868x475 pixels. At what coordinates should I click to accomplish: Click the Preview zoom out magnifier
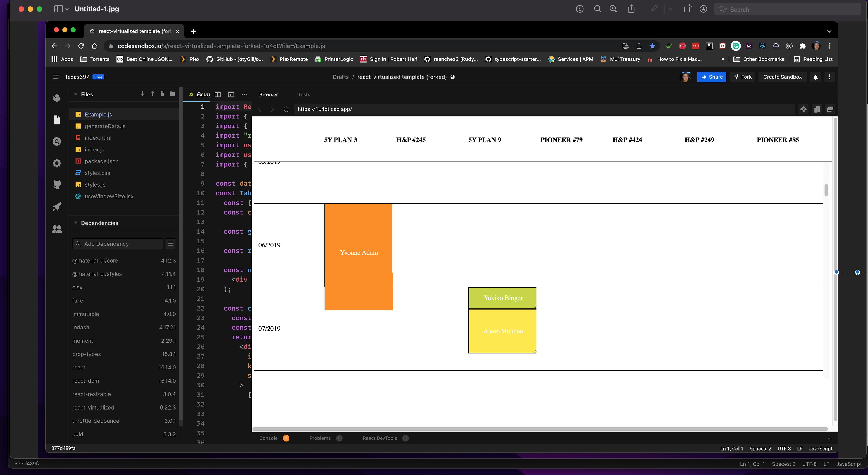[597, 9]
